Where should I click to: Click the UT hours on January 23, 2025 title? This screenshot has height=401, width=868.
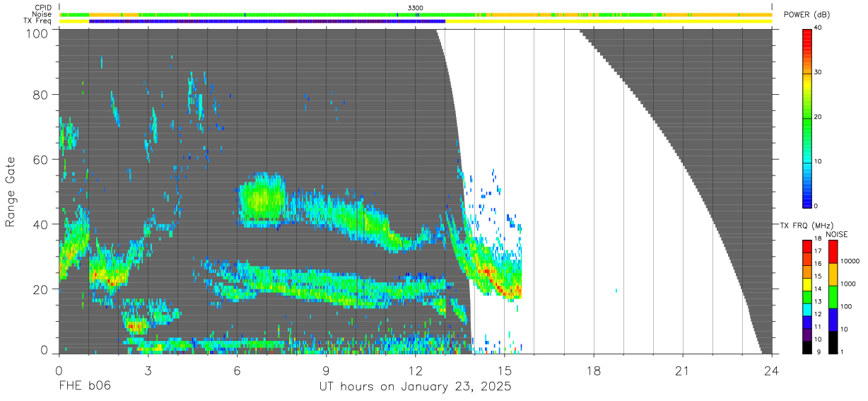click(x=414, y=387)
